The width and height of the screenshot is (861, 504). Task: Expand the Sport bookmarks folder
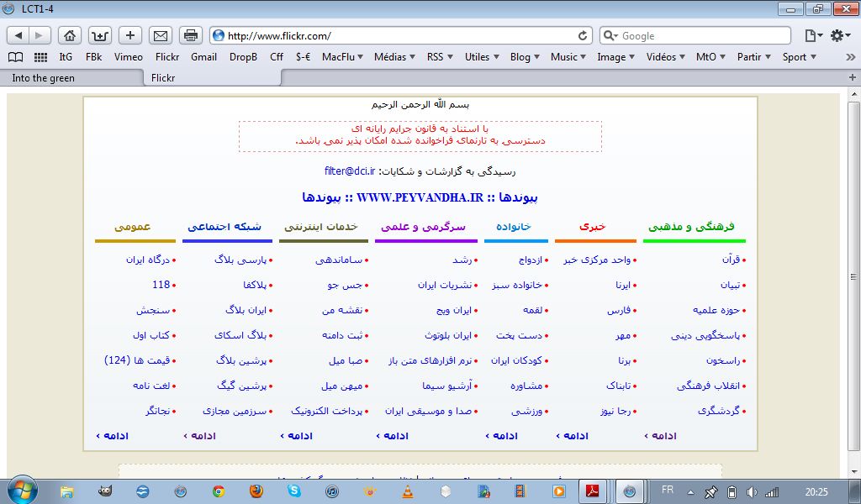point(799,57)
